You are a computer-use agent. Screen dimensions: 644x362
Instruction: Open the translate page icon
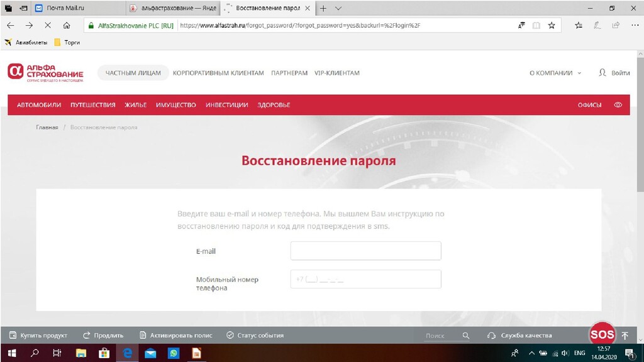pos(521,25)
